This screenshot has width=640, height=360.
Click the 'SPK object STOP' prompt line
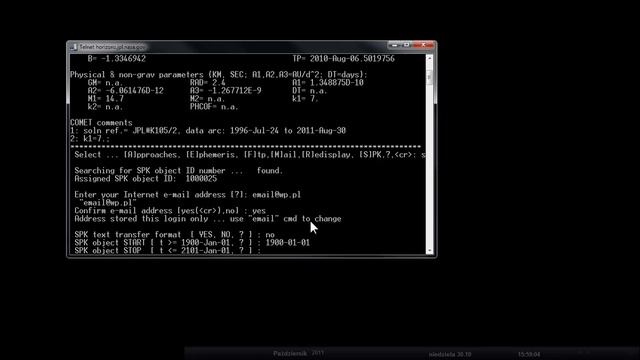click(x=167, y=251)
